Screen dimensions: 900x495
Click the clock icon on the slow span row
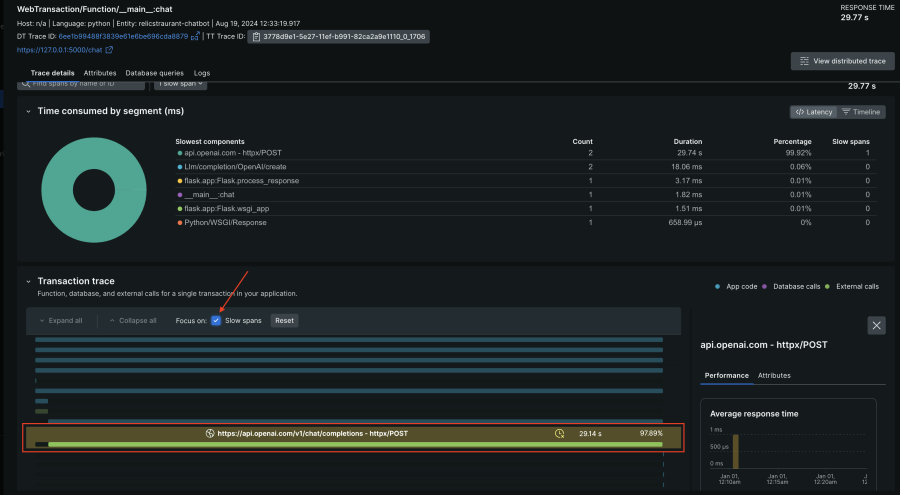pyautogui.click(x=560, y=434)
